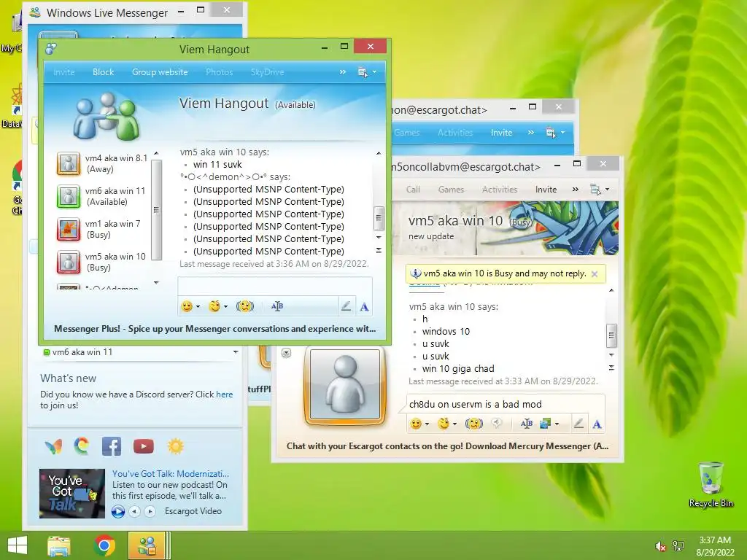Screen dimensions: 747x560
Task: Open Group website in Viem Hangout
Action: tap(160, 72)
